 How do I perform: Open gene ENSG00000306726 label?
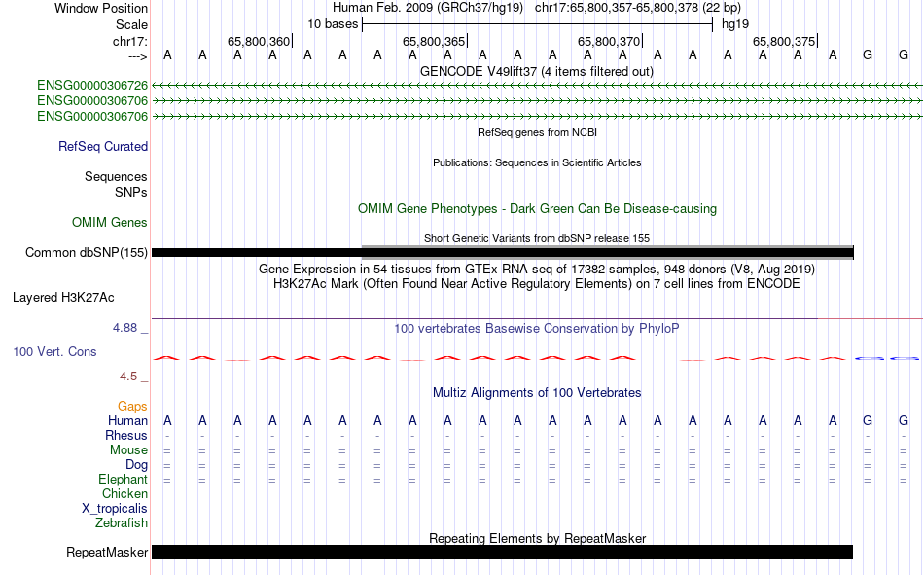coord(92,86)
